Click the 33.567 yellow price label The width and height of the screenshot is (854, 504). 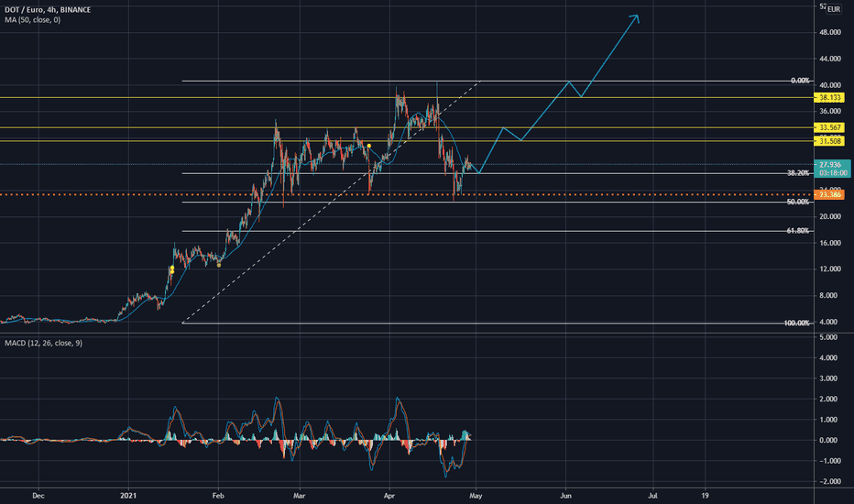829,127
